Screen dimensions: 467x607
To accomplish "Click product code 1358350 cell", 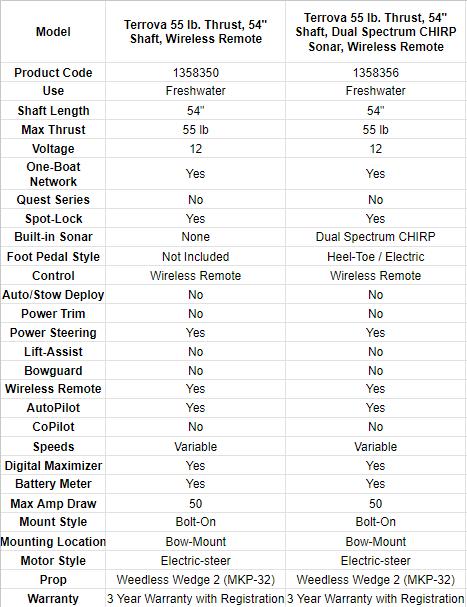I will point(196,72).
